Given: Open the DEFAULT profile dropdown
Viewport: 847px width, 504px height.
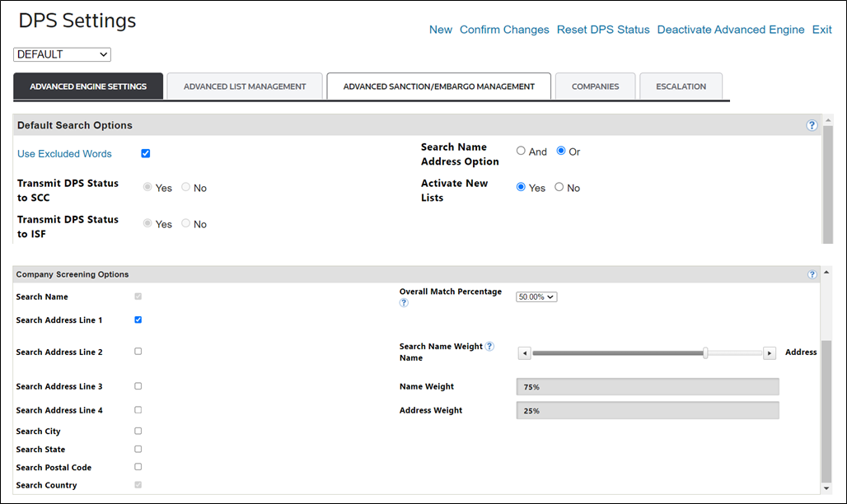Looking at the screenshot, I should pyautogui.click(x=62, y=54).
